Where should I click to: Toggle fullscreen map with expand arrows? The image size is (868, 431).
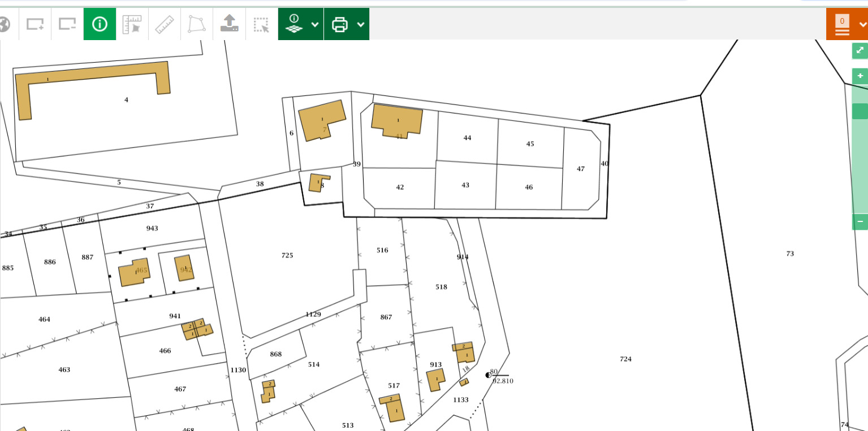[860, 51]
